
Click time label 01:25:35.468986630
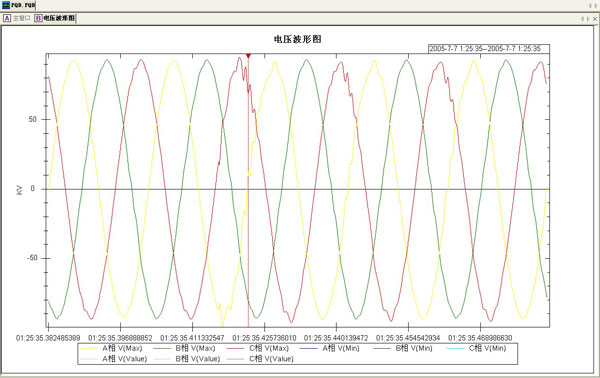(480, 338)
